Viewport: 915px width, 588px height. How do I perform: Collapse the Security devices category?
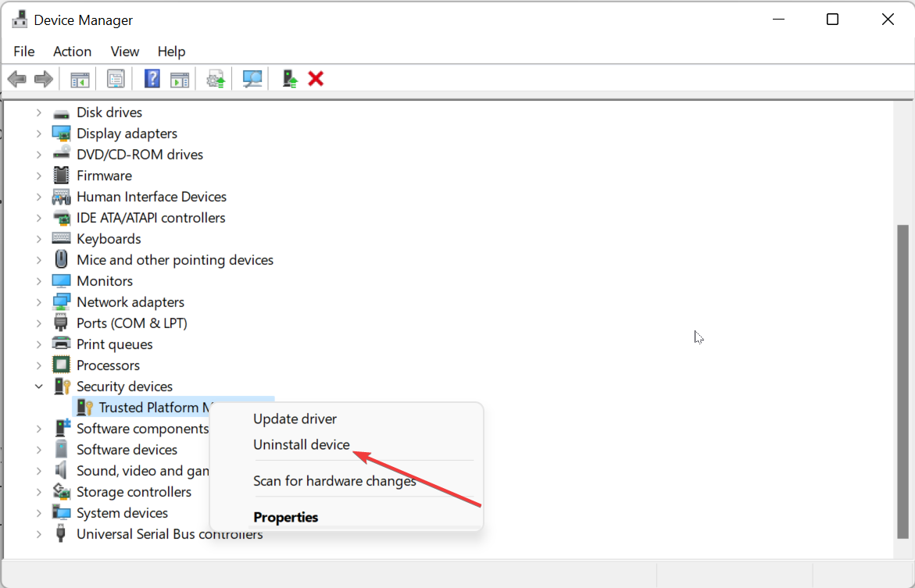[39, 387]
